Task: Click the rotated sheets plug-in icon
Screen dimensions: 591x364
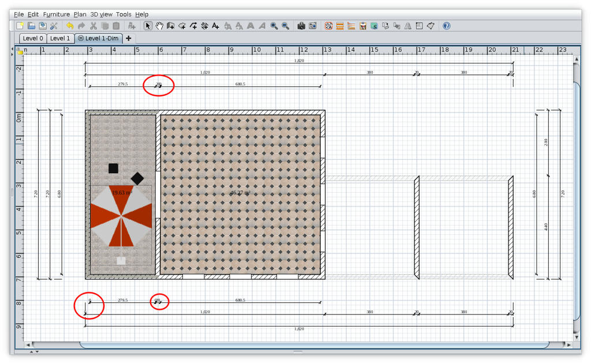Action: click(x=385, y=26)
